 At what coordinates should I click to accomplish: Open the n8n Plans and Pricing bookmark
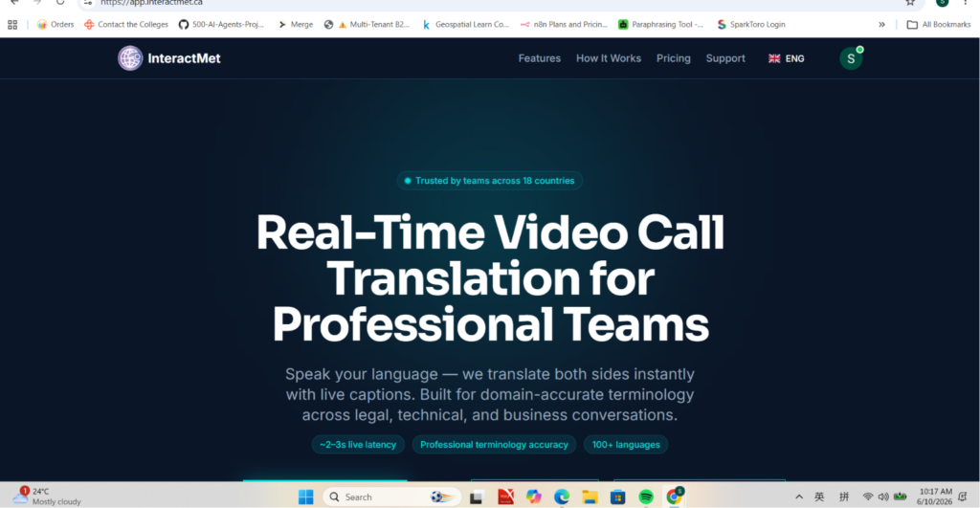(x=564, y=24)
